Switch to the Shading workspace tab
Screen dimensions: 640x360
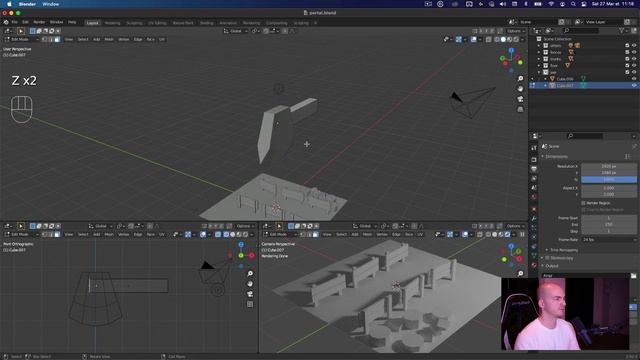207,23
